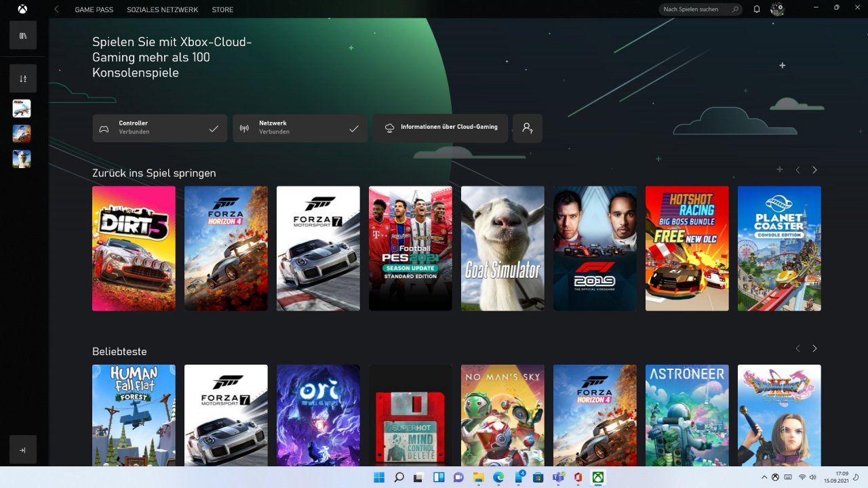Screen dimensions: 868x488
Task: Open Windows Start menu
Action: pos(378,477)
